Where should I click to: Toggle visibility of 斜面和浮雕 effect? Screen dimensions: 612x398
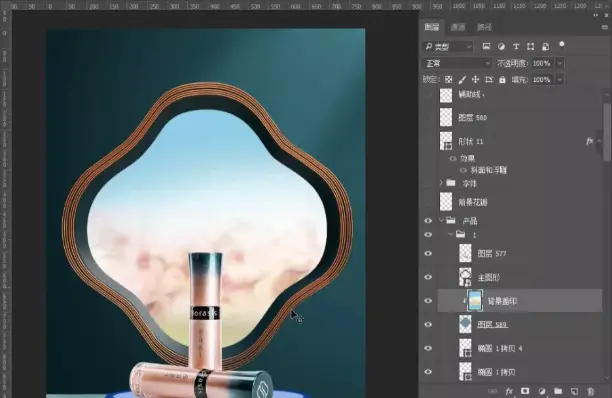coord(463,171)
